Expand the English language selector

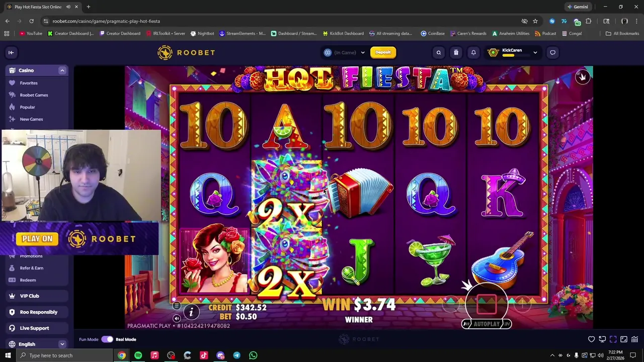[62, 344]
